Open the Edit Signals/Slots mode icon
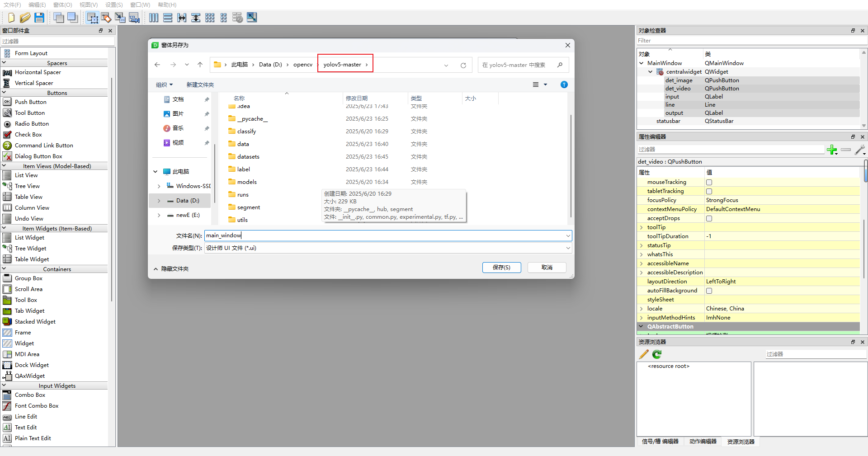The image size is (868, 456). [x=106, y=18]
